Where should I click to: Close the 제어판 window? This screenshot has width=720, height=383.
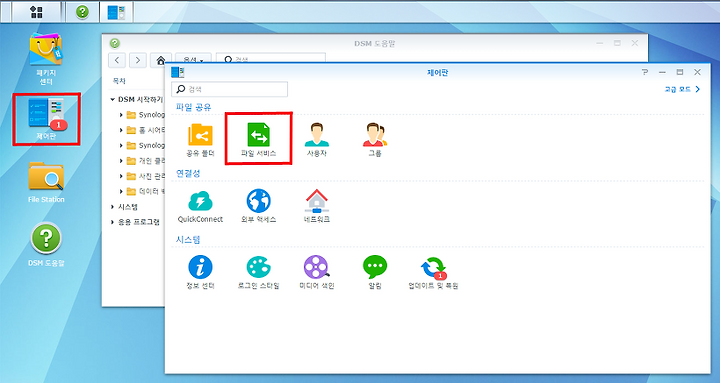697,72
